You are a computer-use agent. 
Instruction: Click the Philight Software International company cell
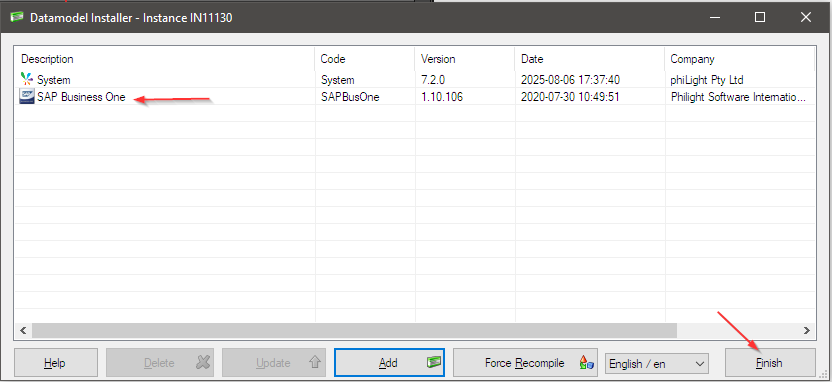click(738, 97)
